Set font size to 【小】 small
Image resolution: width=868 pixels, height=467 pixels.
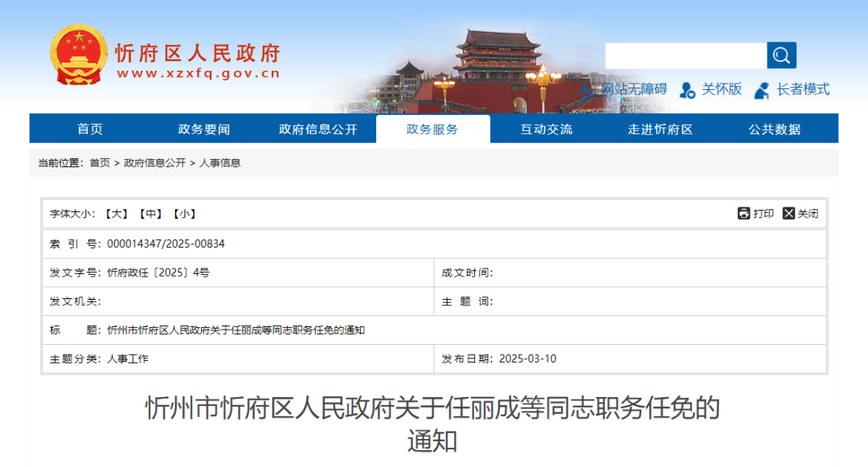click(186, 214)
